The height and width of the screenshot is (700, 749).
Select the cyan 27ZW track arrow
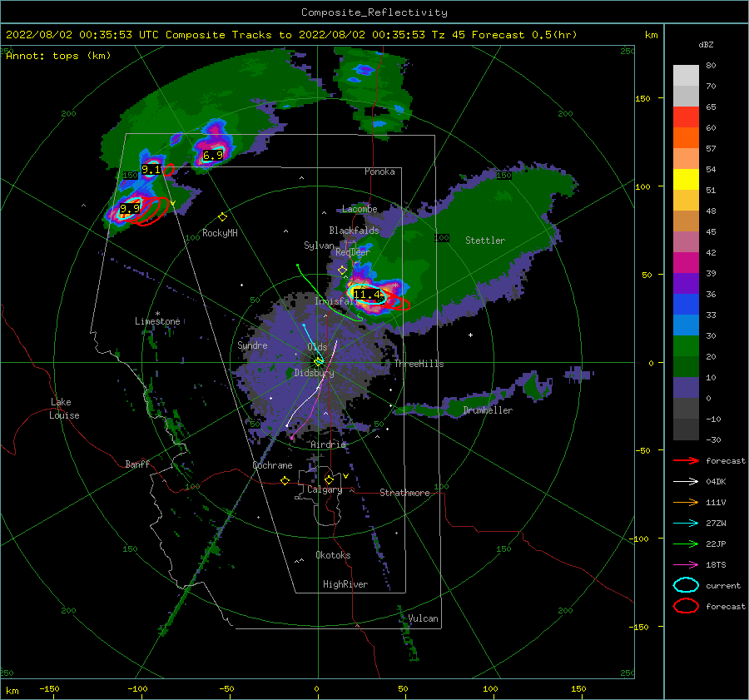(x=686, y=524)
